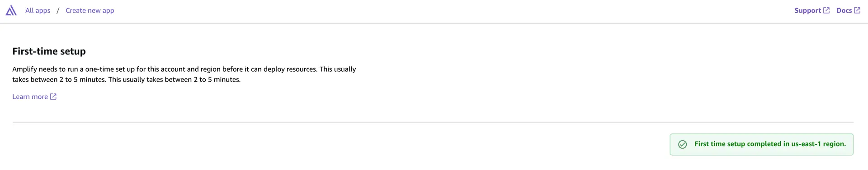Go to the All apps breadcrumb
Image resolution: width=868 pixels, height=170 pixels.
click(38, 10)
